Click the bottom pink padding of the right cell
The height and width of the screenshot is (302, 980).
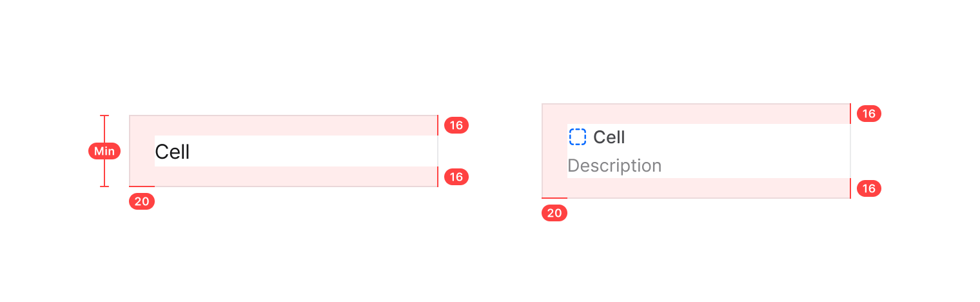(x=709, y=188)
